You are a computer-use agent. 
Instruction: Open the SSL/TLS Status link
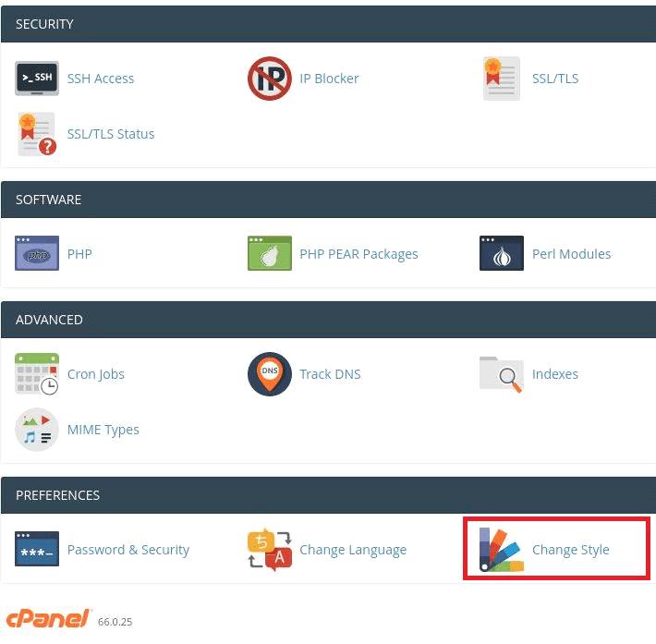click(x=111, y=134)
